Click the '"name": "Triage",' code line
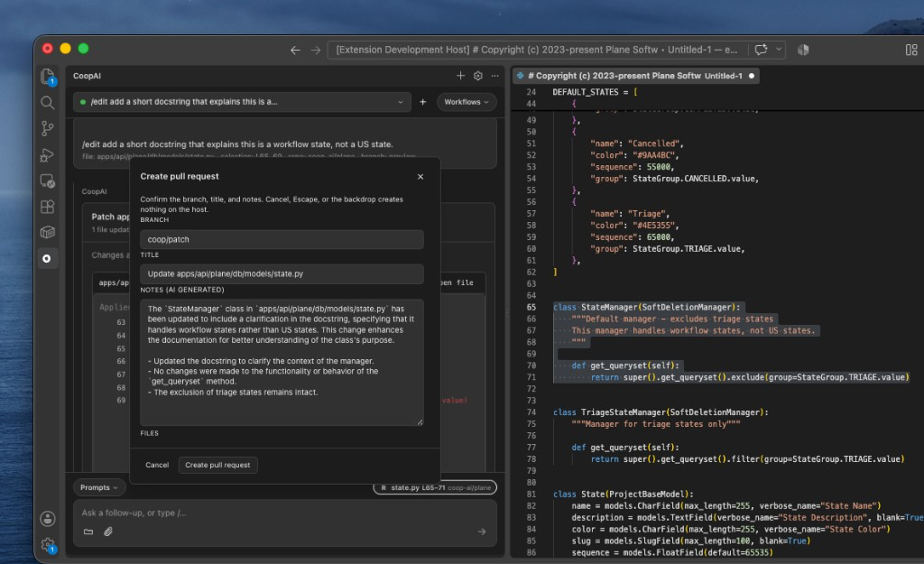 tap(630, 213)
